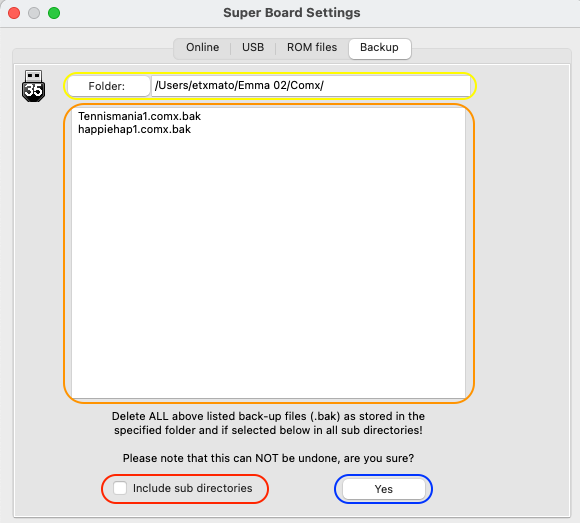Screen dimensions: 580x523
Task: Click the USB stick 35 icon
Action: pos(34,86)
